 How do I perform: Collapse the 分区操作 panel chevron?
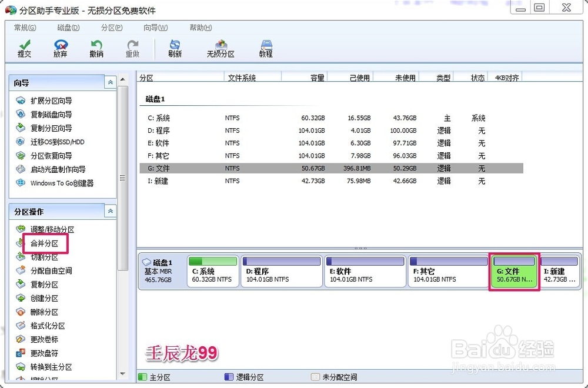click(111, 212)
